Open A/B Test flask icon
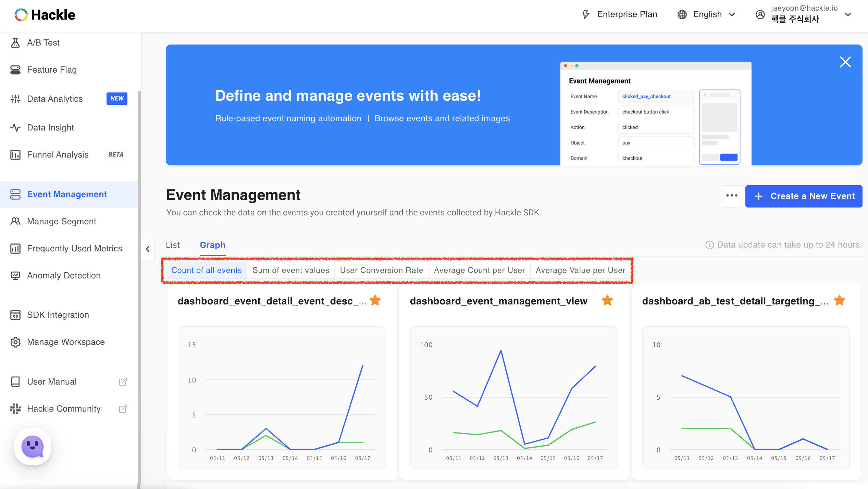The image size is (868, 489). 15,42
